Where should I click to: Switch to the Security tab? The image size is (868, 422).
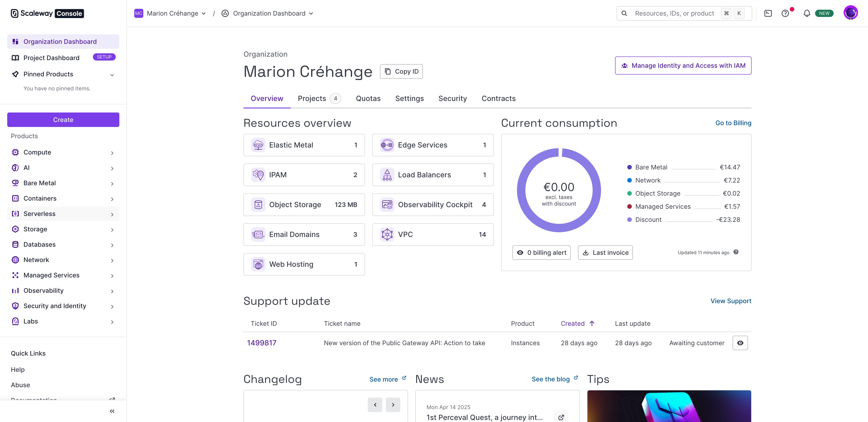click(453, 99)
